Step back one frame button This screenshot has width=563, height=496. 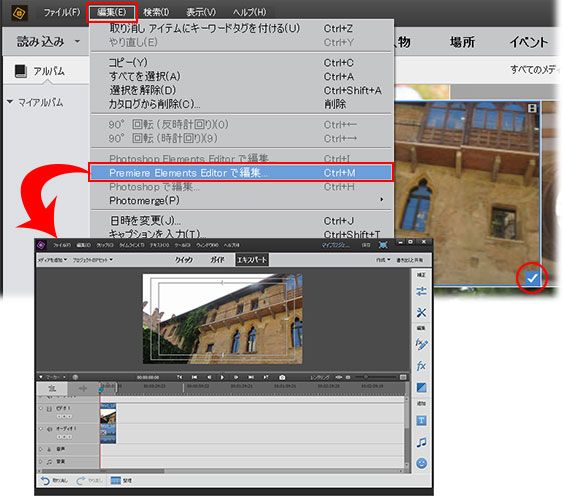click(209, 377)
